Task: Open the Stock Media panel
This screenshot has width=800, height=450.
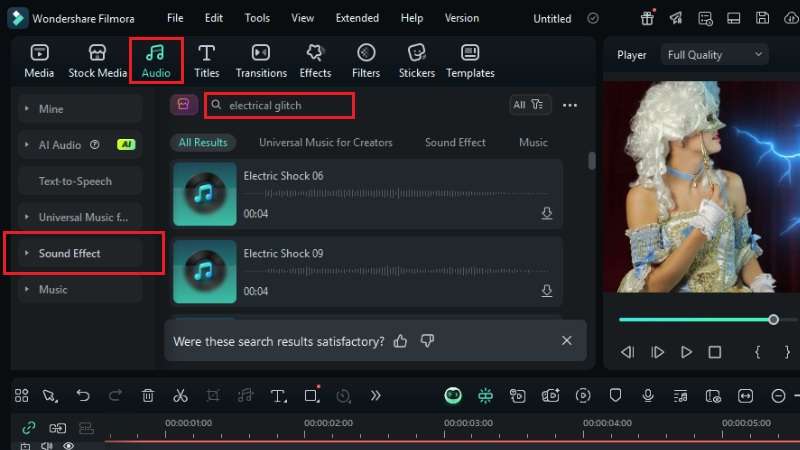Action: (x=97, y=61)
